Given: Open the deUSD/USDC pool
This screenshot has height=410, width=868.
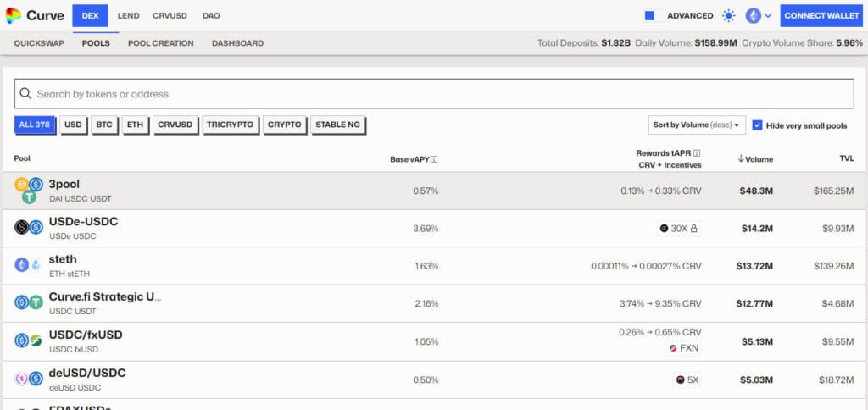Looking at the screenshot, I should point(434,380).
